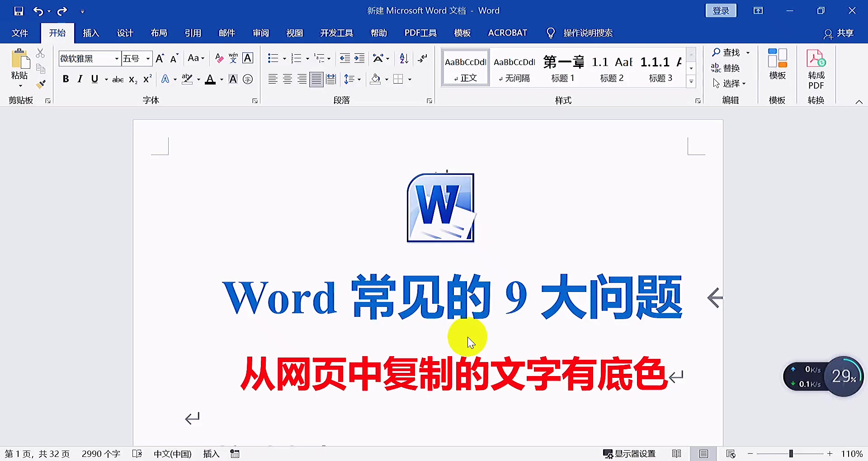Expand numbered list options arrow
Viewport: 868px width, 461px height.
point(307,59)
